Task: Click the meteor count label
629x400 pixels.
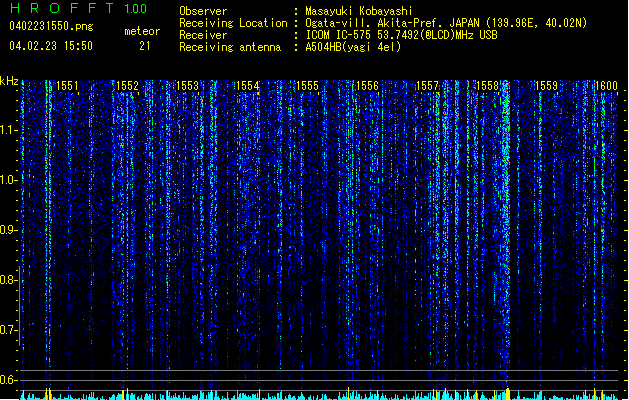Action: (x=142, y=31)
